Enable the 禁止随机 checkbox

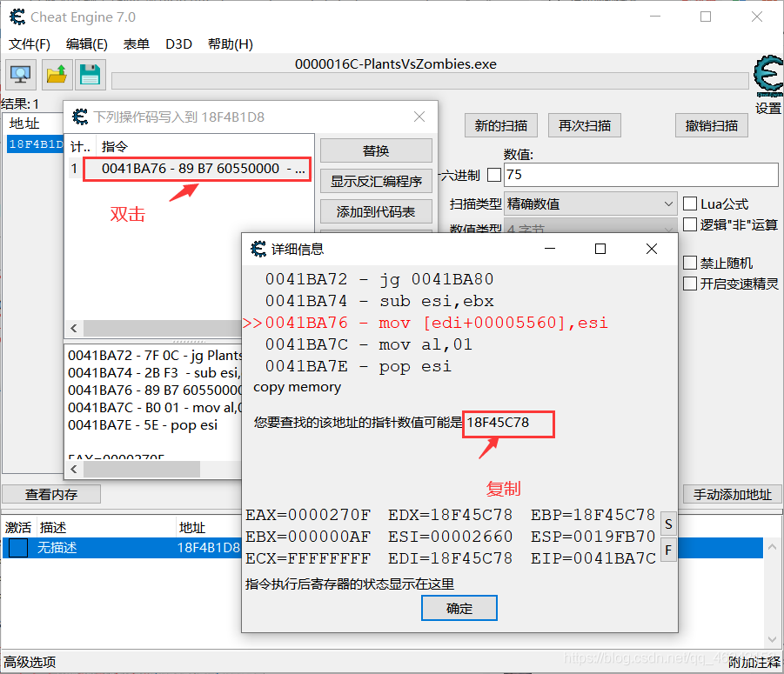[x=690, y=263]
